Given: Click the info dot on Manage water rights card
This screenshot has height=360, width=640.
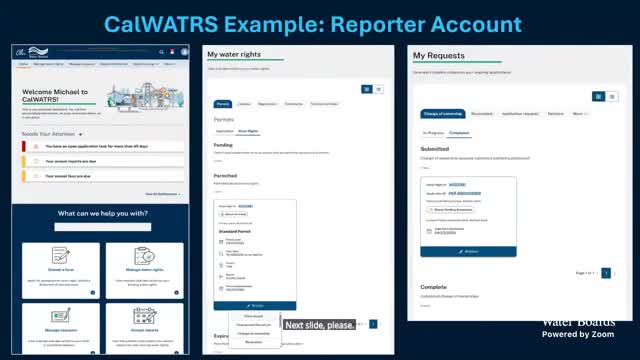Looking at the screenshot, I should [176, 293].
